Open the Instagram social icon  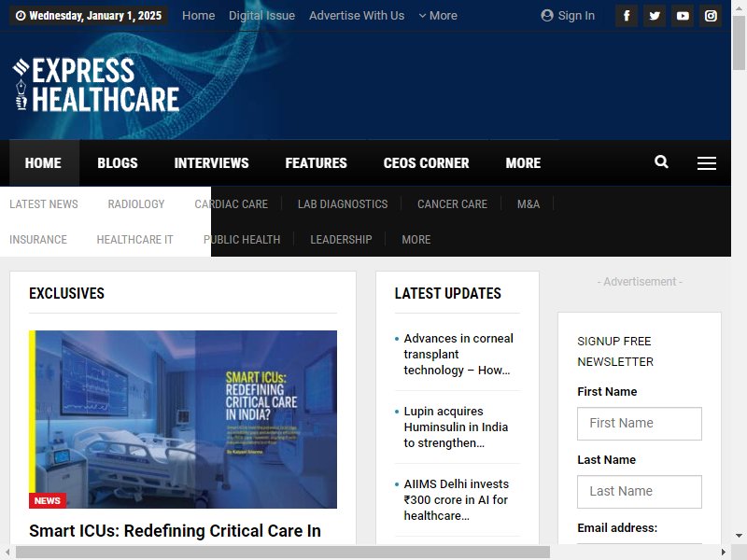point(711,16)
